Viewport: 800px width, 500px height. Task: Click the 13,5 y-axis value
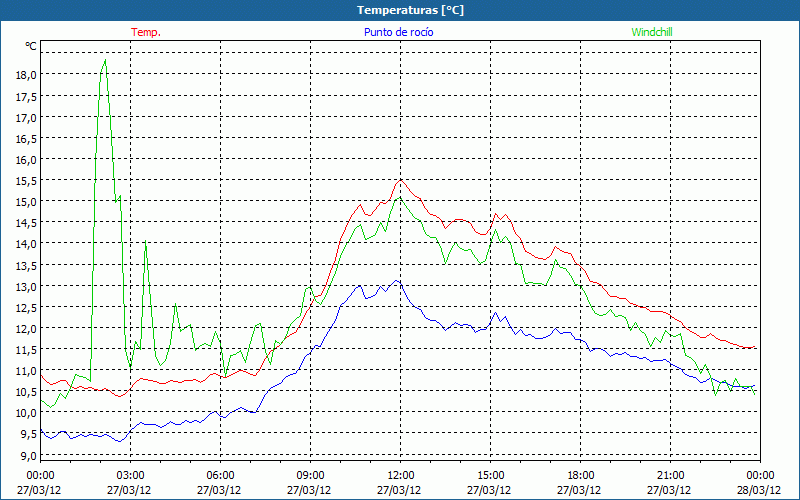[x=27, y=265]
